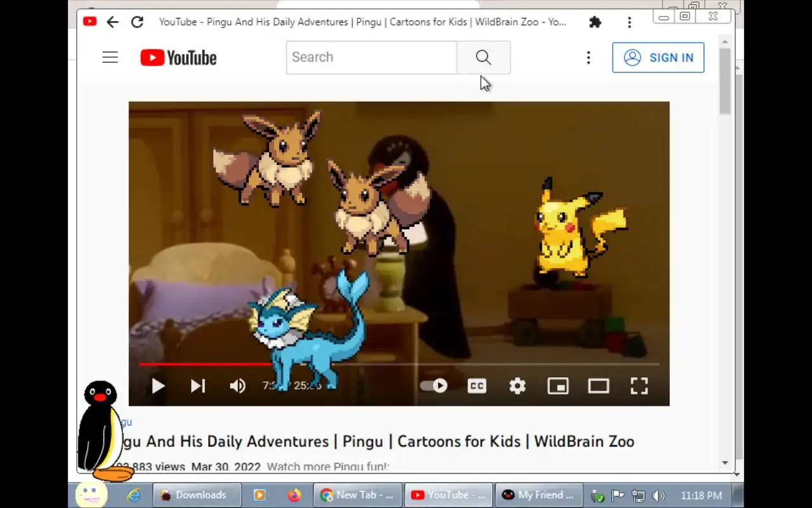This screenshot has width=812, height=508.
Task: Switch to the Chrome New Tab window
Action: pyautogui.click(x=358, y=495)
